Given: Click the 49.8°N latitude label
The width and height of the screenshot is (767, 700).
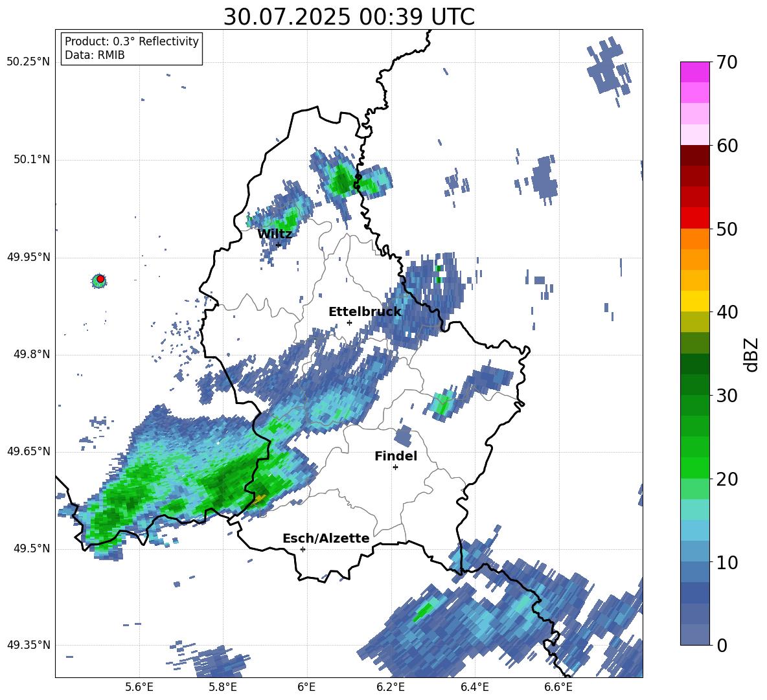Looking at the screenshot, I should tap(31, 354).
